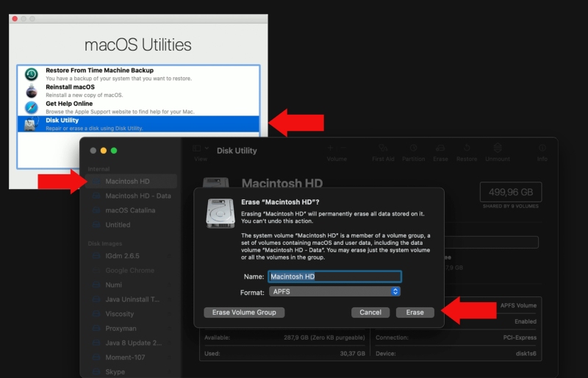Select the Skype disk image
588x378 pixels.
[x=132, y=372]
